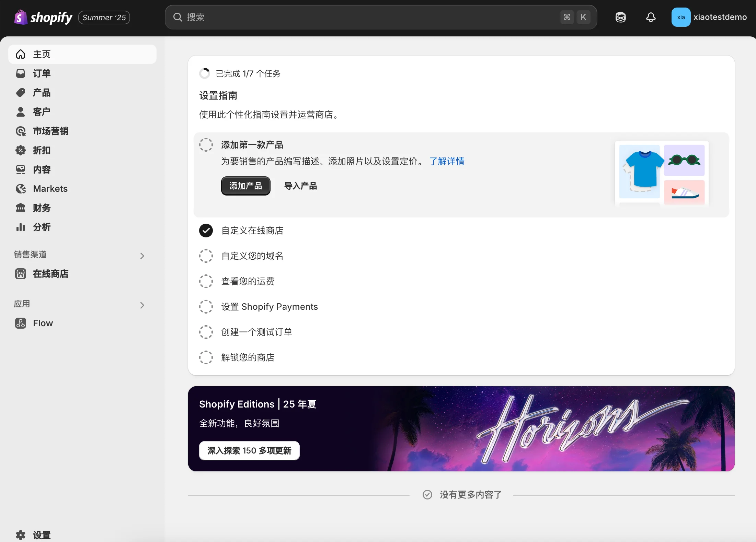Expand 自定义在线商店 task

(x=252, y=231)
